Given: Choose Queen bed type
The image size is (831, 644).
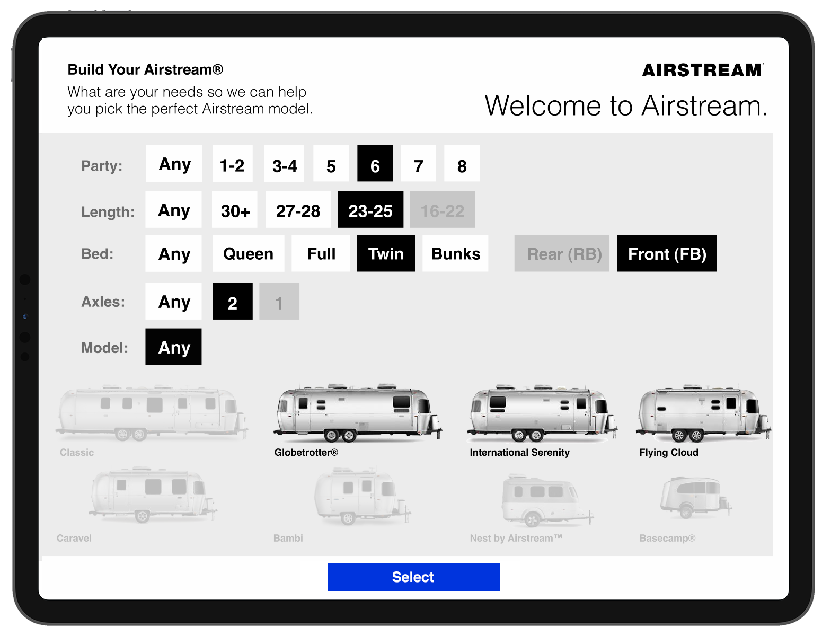Looking at the screenshot, I should coord(248,253).
